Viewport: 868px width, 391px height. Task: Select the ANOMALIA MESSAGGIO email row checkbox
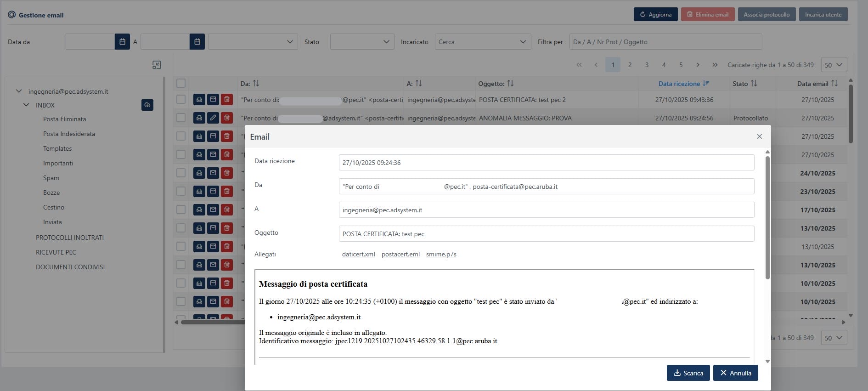(x=181, y=118)
